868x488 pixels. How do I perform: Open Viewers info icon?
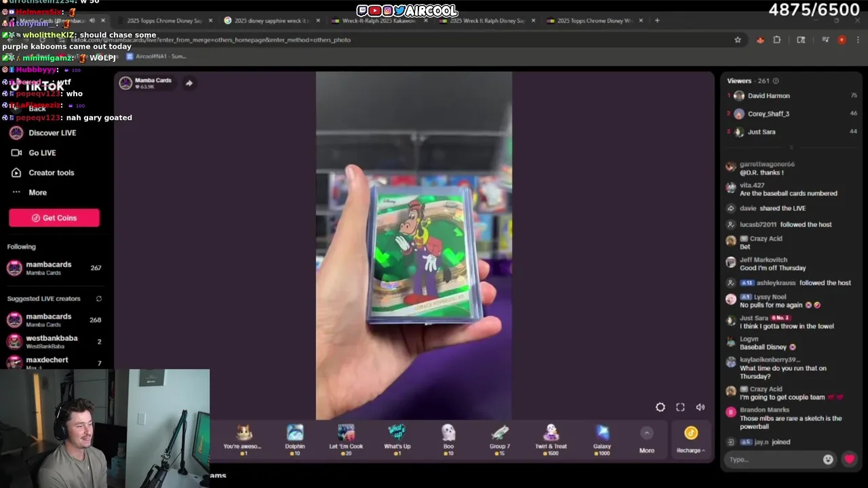[x=776, y=81]
